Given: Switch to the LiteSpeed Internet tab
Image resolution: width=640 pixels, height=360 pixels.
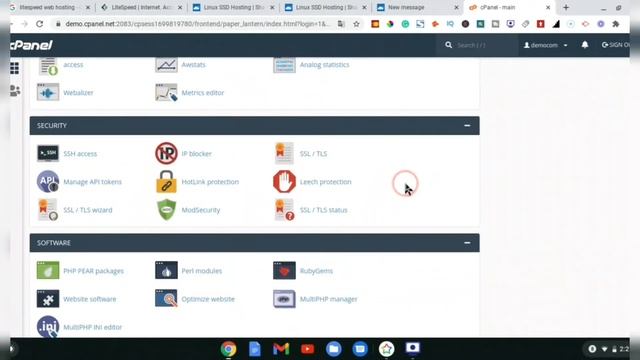Looking at the screenshot, I should [141, 7].
